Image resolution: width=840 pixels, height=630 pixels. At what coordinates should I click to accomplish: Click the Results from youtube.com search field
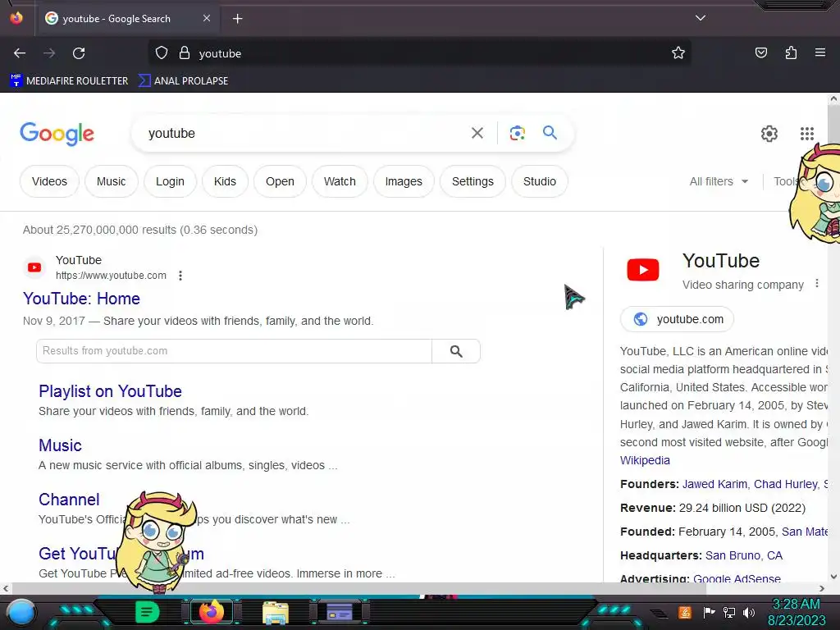coord(234,351)
